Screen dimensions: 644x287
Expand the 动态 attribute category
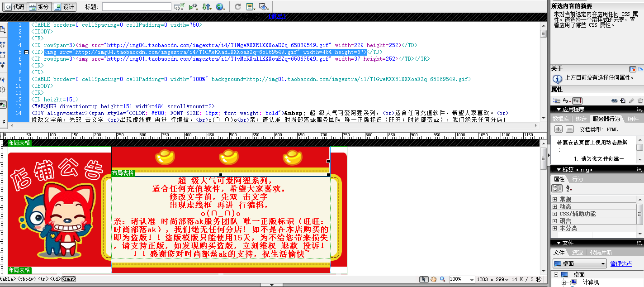point(555,206)
